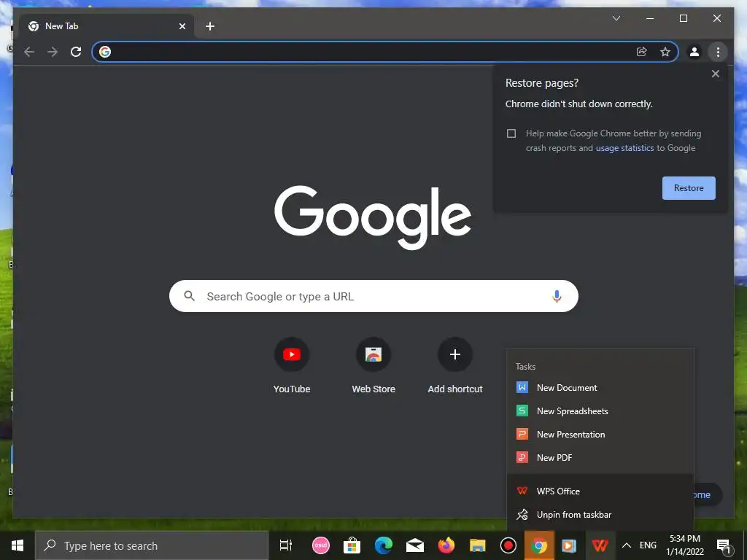747x560 pixels.
Task: Start voice search with microphone icon
Action: point(557,296)
